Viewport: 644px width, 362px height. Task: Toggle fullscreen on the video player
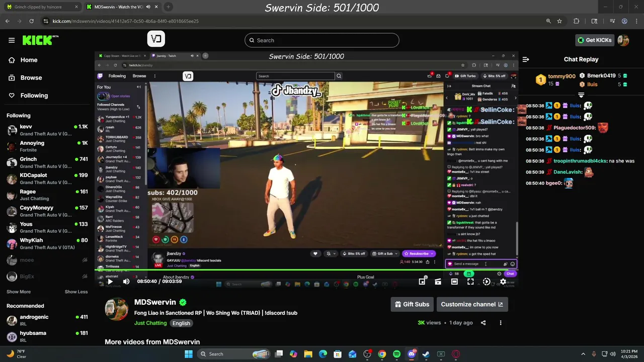[x=470, y=282]
